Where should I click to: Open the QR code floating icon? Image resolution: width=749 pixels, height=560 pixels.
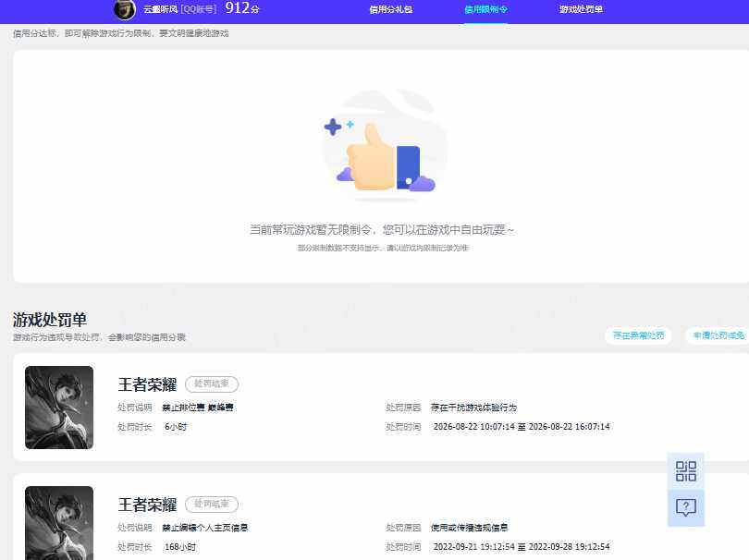(686, 470)
